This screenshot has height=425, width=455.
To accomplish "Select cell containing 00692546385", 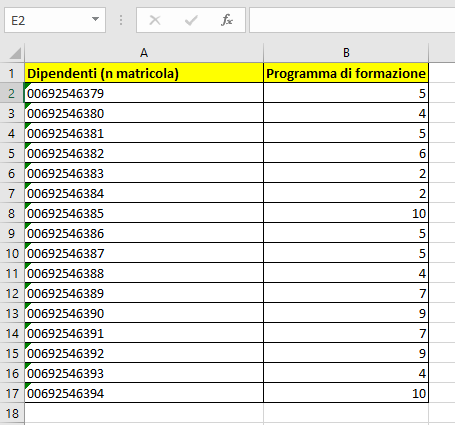I will click(144, 213).
